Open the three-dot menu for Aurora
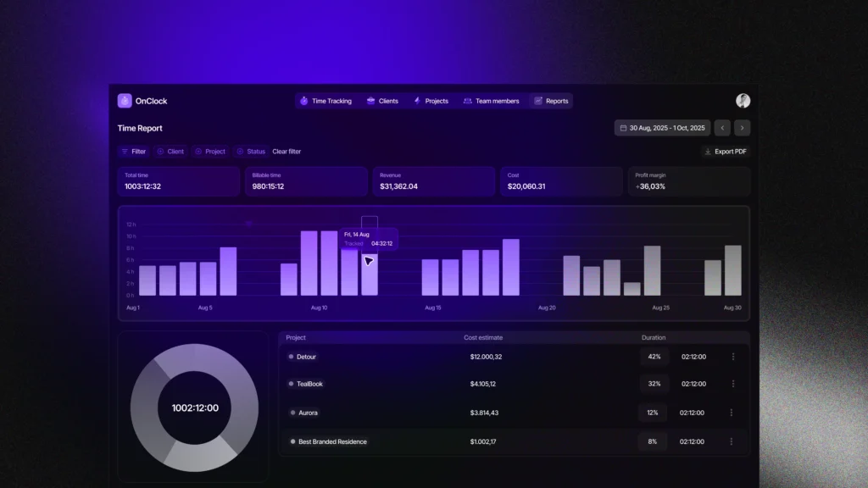The height and width of the screenshot is (488, 868). 733,413
